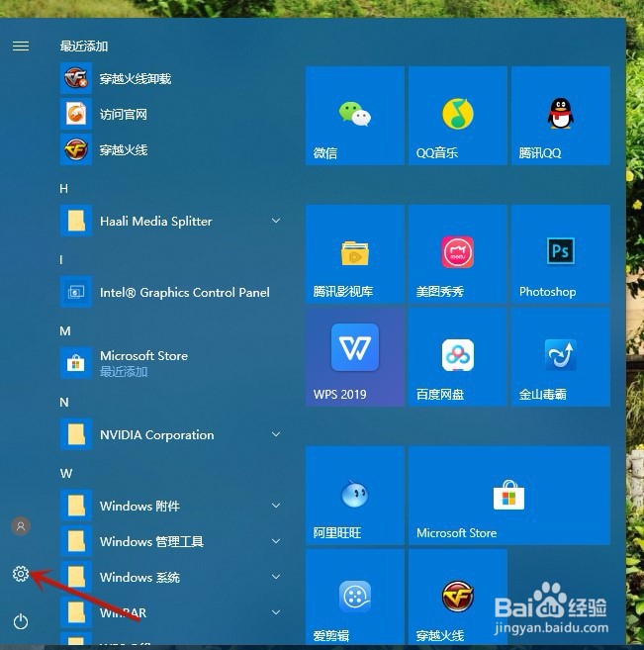
Task: Expand the NVIDIA Corporation folder
Action: point(172,435)
